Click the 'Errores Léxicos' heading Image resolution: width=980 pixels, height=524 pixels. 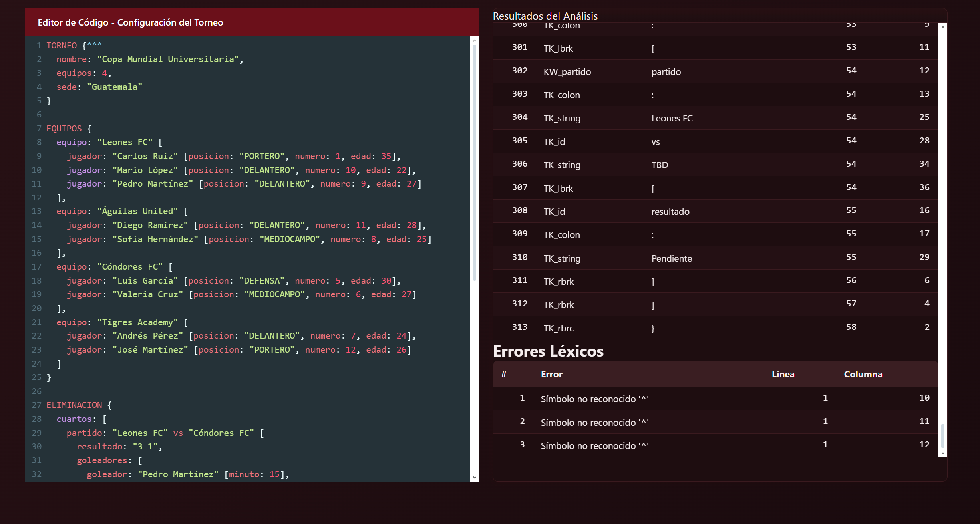548,351
